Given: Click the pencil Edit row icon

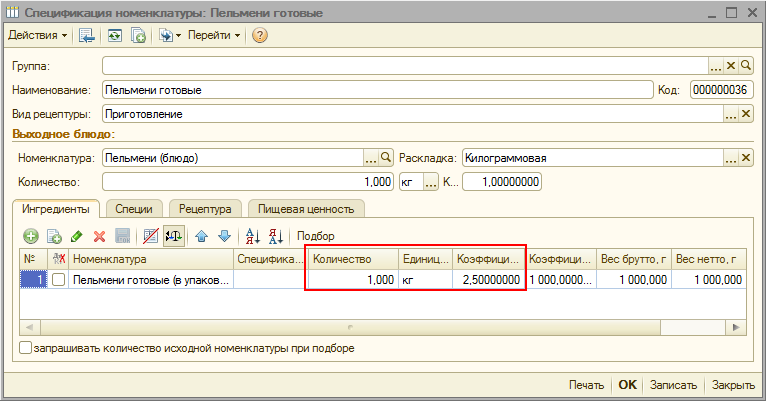Looking at the screenshot, I should tap(77, 236).
